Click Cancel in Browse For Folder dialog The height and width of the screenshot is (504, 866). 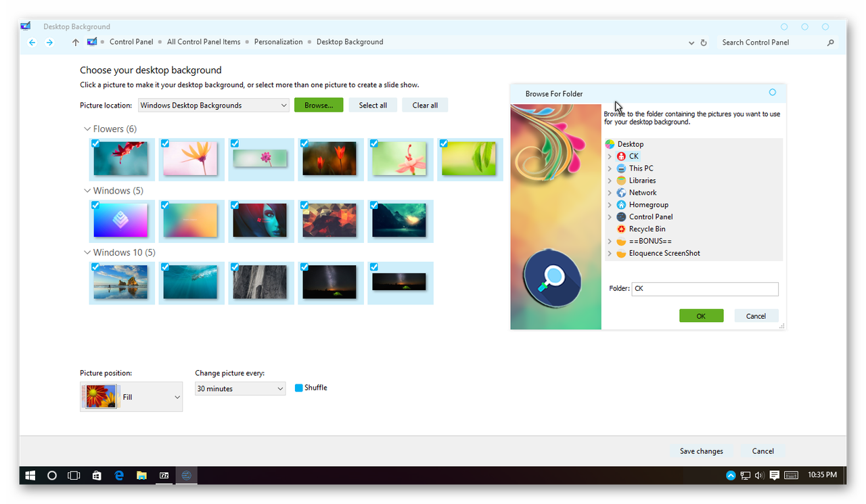(756, 316)
